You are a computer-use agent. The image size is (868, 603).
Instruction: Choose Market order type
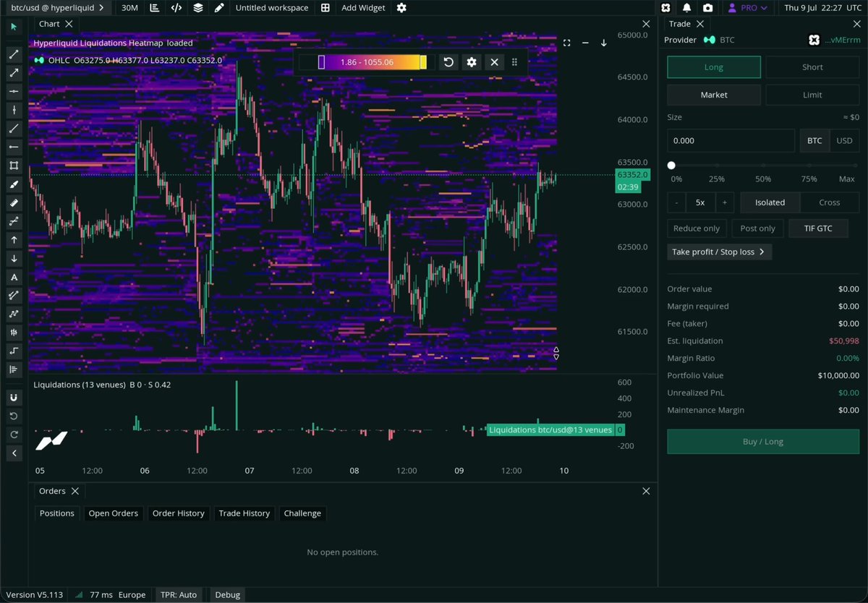tap(714, 95)
